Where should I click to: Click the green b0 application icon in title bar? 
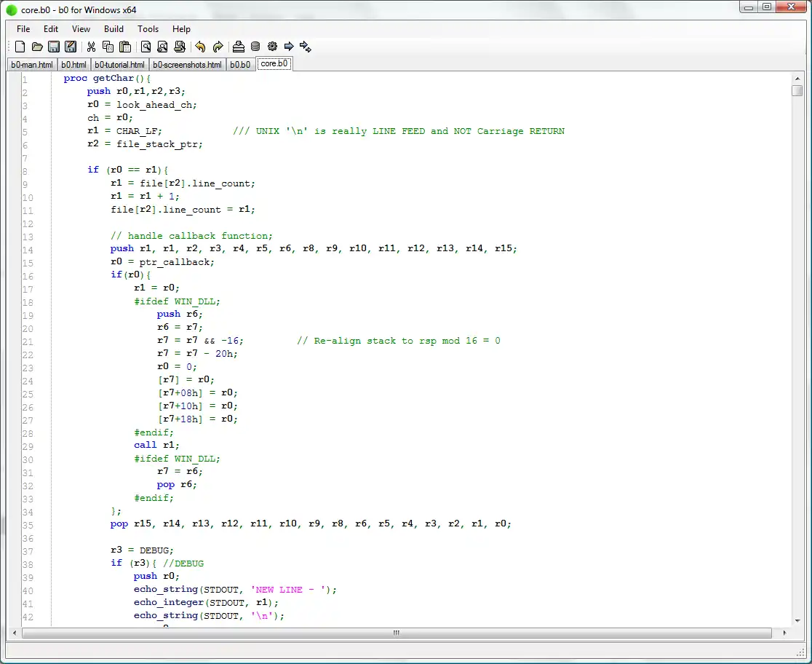click(12, 10)
